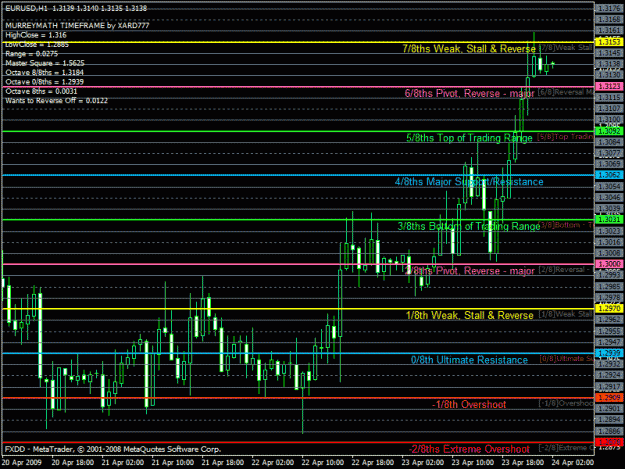
Task: Click the orange 1.2909 price tag
Action: click(x=609, y=398)
